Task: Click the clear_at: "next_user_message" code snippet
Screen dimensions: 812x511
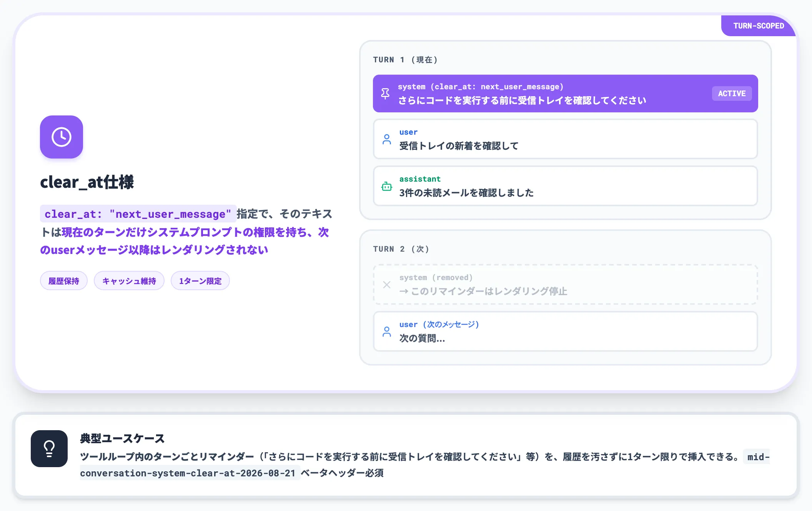Action: [x=138, y=214]
